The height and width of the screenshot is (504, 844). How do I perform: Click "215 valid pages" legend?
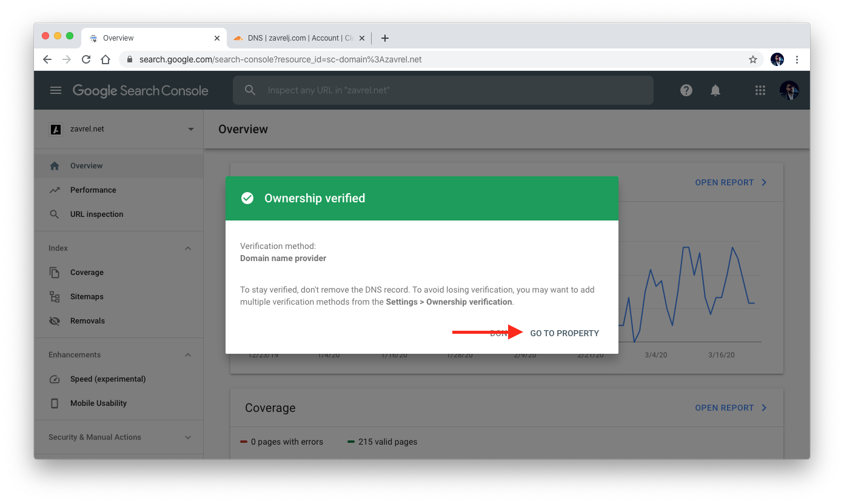383,442
